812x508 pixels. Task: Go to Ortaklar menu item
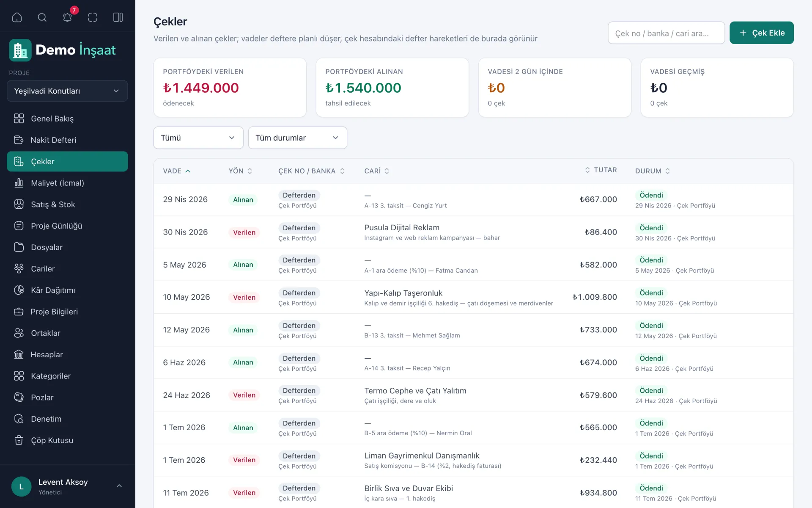pyautogui.click(x=67, y=333)
